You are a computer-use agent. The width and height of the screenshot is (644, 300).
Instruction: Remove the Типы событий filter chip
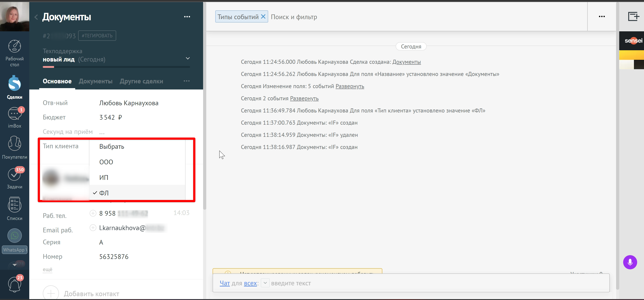(263, 16)
